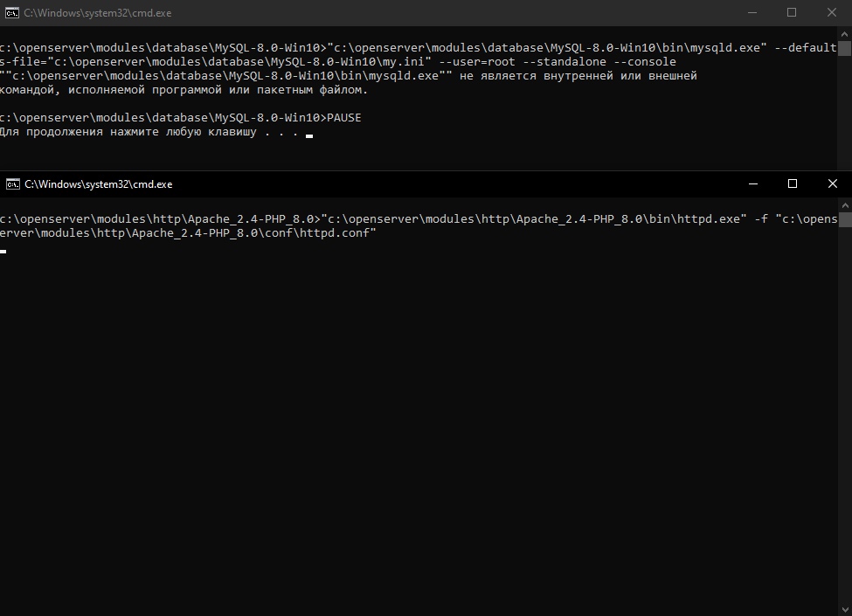Close the MySQL cmd window
Screen dimensions: 852x616
coord(832,12)
